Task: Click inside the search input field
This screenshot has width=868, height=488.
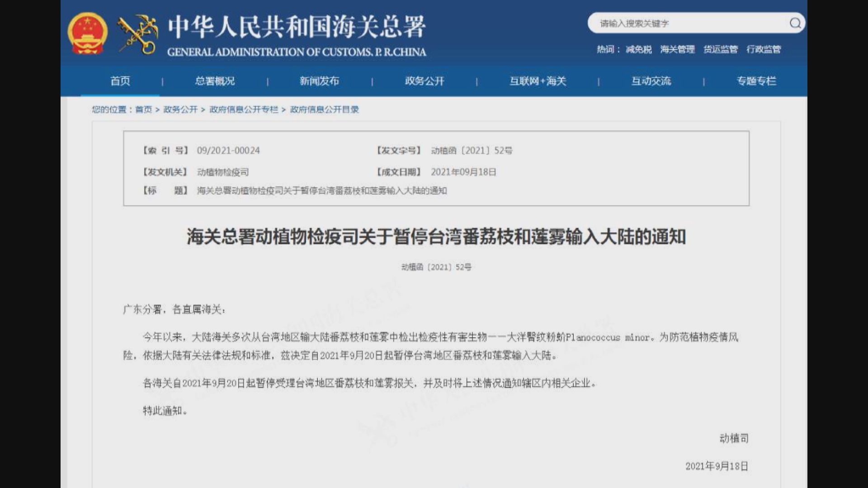Action: point(678,23)
